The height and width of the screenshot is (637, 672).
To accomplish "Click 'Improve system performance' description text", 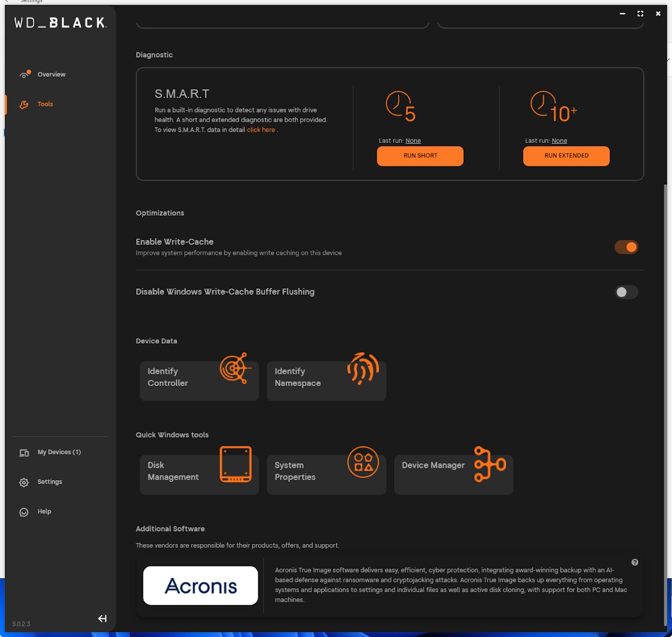I will tap(239, 253).
